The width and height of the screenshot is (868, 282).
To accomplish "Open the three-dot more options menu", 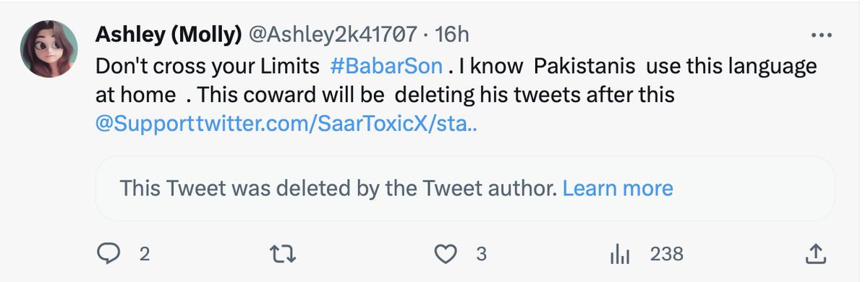I will click(822, 35).
